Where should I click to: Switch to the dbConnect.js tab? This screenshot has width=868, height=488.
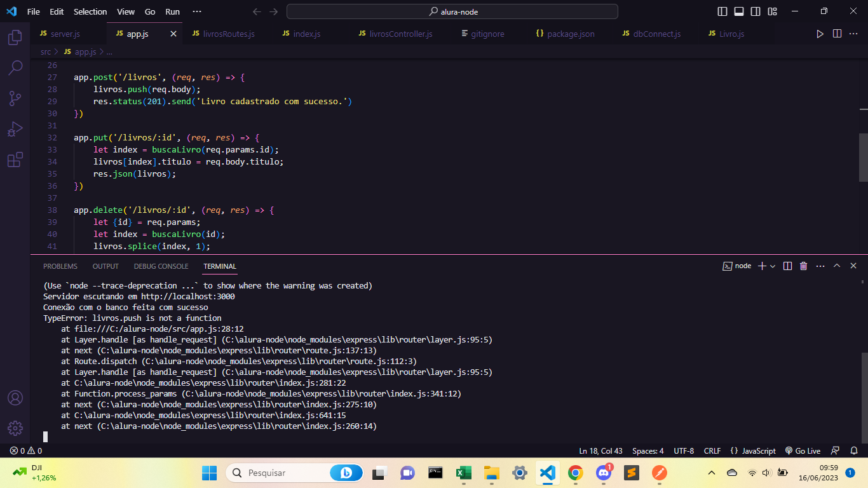[x=656, y=34]
